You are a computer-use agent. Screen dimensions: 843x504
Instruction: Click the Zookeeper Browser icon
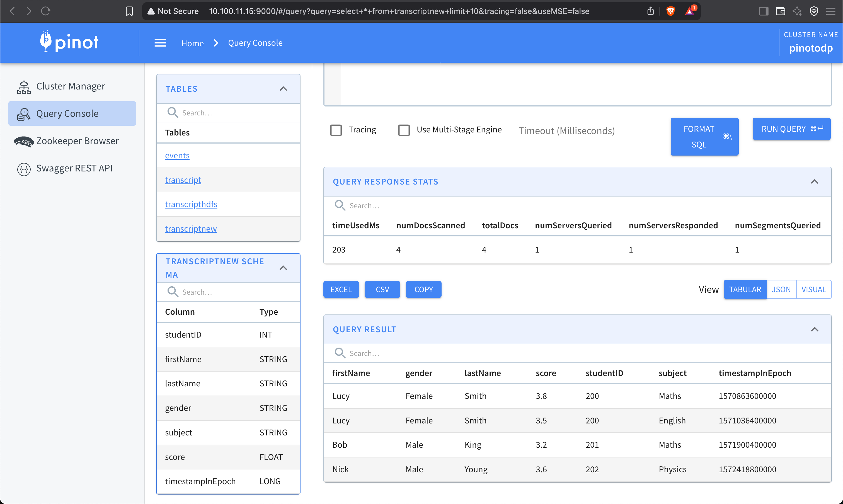tap(24, 141)
